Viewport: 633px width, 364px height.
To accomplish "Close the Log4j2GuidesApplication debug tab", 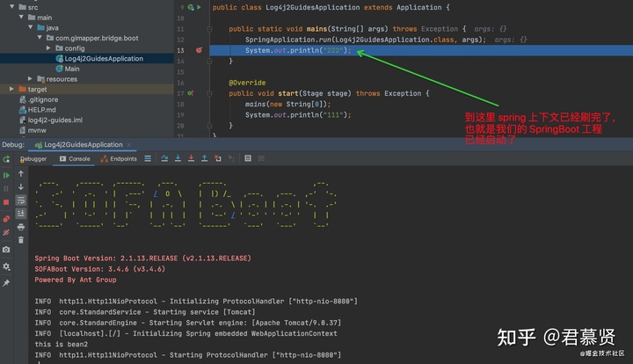I will point(128,144).
